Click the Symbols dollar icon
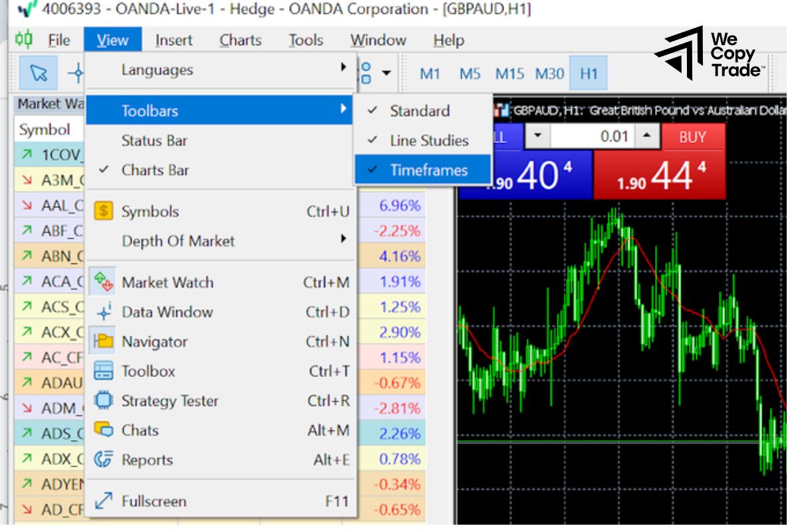Viewport: 798px width, 532px height. coord(103,211)
